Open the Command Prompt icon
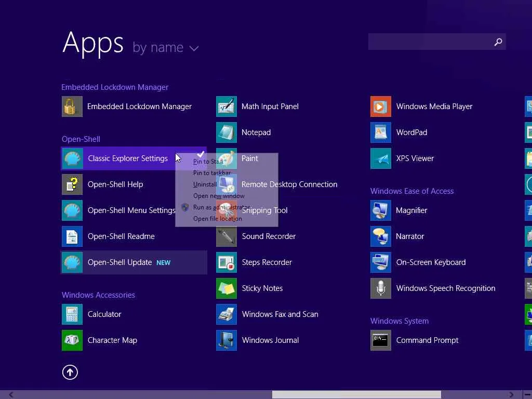 pyautogui.click(x=381, y=340)
